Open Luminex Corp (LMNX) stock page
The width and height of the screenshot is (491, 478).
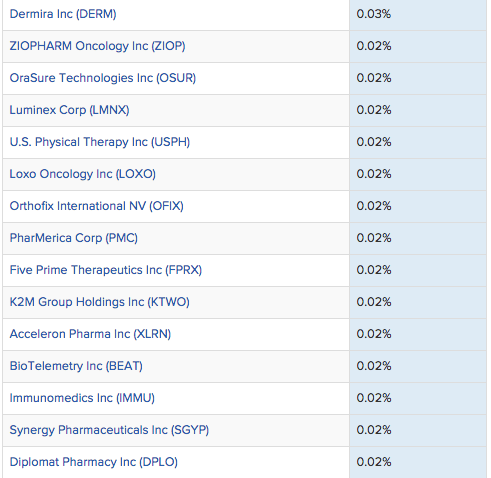(x=69, y=110)
